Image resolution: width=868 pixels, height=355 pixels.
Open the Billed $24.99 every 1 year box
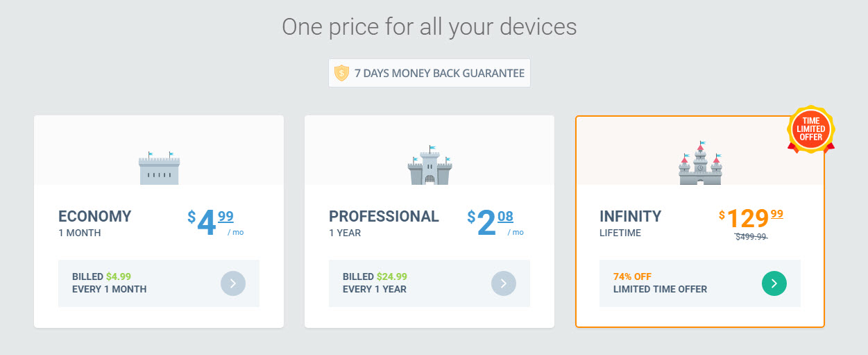(x=429, y=283)
